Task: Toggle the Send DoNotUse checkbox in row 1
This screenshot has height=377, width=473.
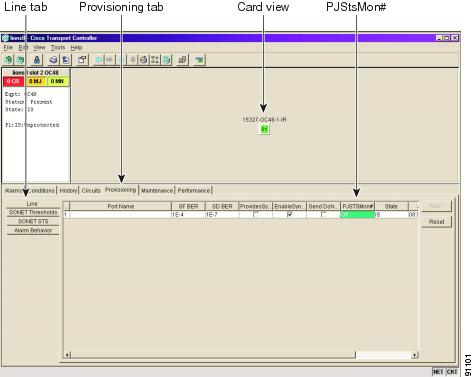Action: [x=323, y=215]
